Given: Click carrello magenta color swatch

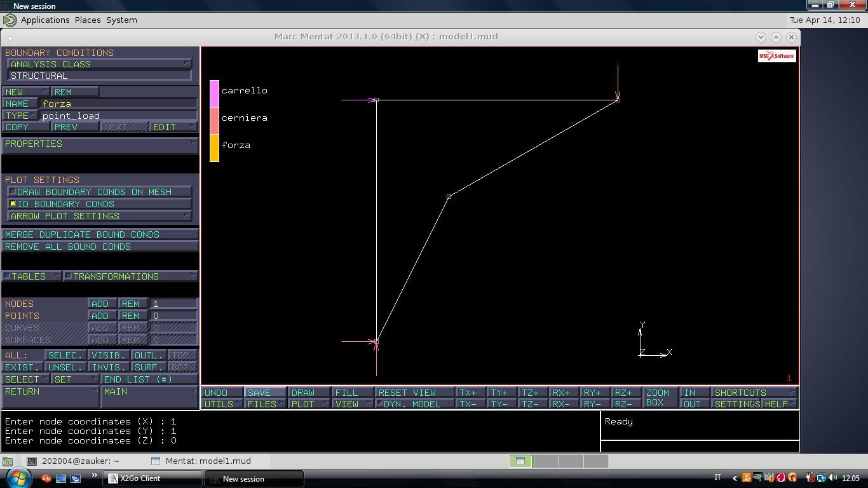Looking at the screenshot, I should [215, 93].
